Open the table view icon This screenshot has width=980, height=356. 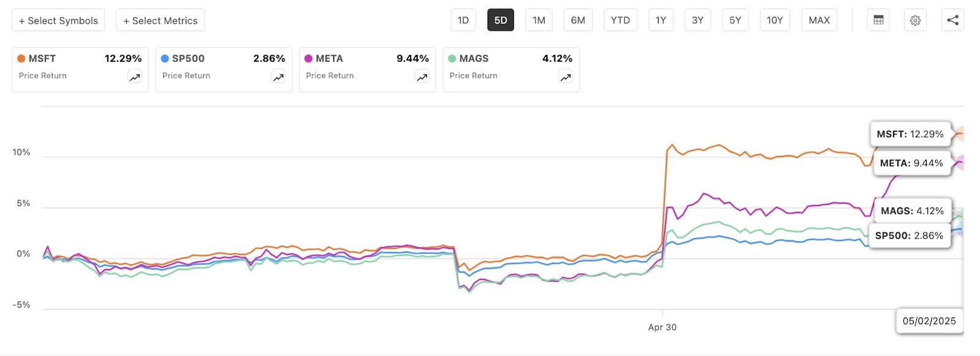(x=878, y=20)
